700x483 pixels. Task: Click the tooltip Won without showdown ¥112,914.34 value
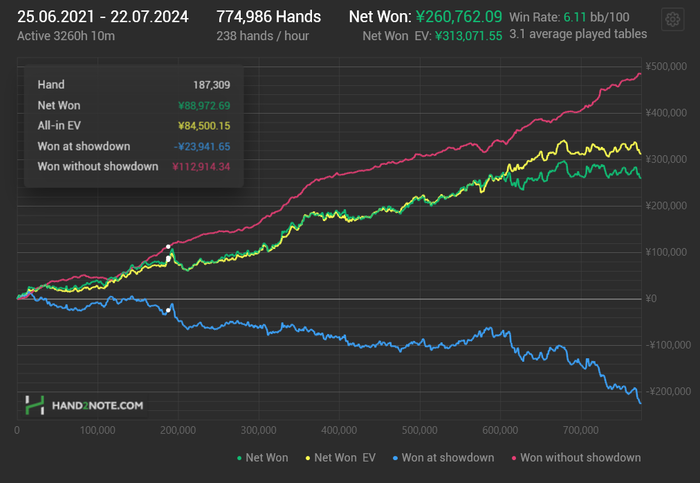point(201,167)
